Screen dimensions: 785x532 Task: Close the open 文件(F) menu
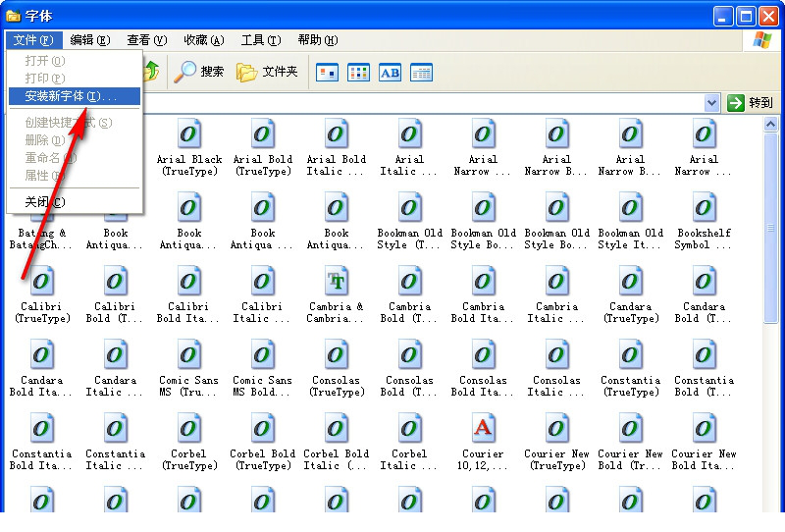(x=33, y=40)
